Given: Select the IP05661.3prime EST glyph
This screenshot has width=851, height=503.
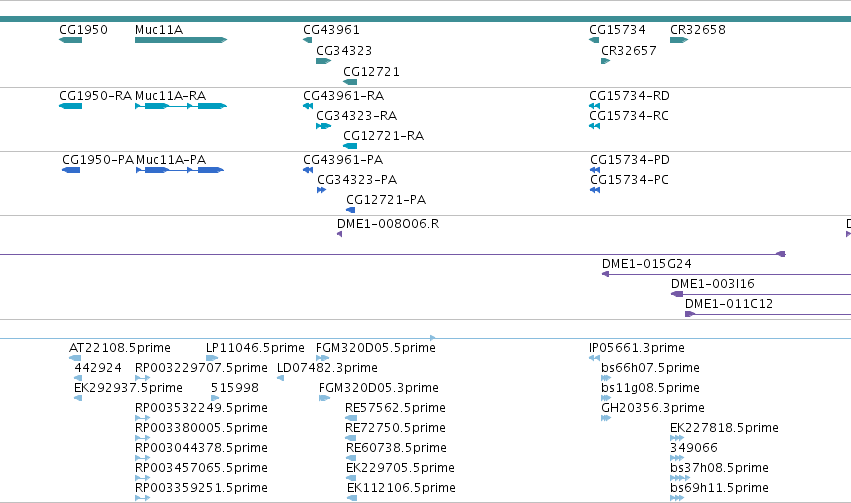Looking at the screenshot, I should [x=594, y=358].
